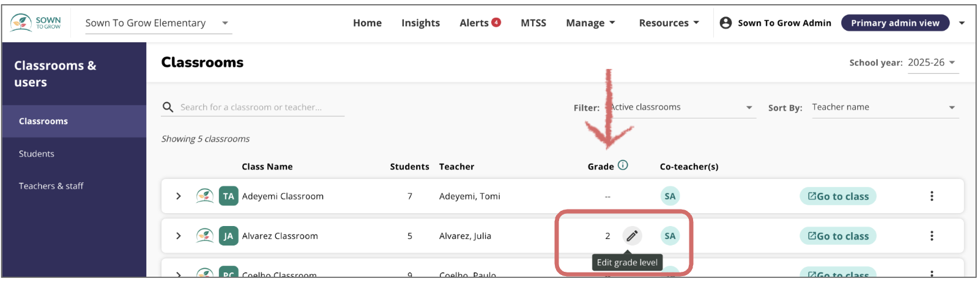Click the TA avatar badge for Adeyemi Classroom
Image resolution: width=980 pixels, height=281 pixels.
(228, 196)
